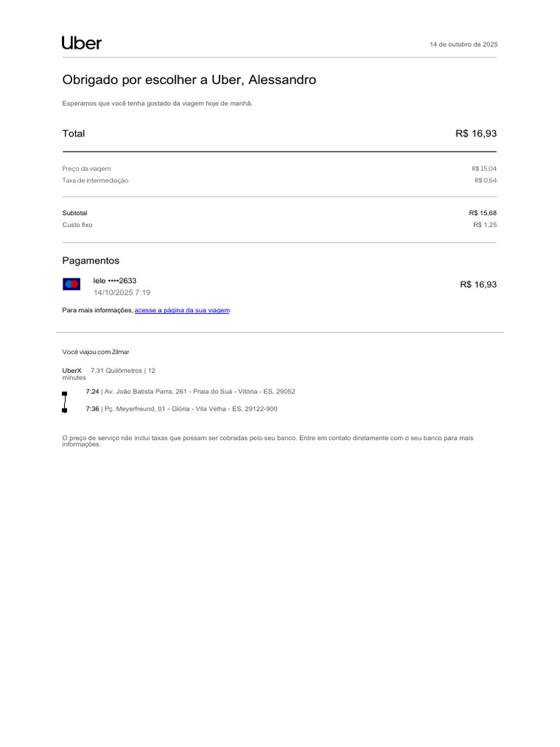
Task: Click the Taxa de intermediação amount R$ 0,64
Action: click(485, 181)
